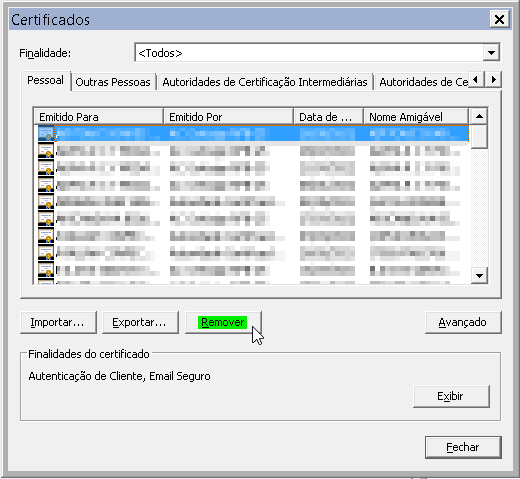Screen dimensions: 520x479
Task: Switch to the Outras Pessoas tab
Action: pyautogui.click(x=113, y=82)
